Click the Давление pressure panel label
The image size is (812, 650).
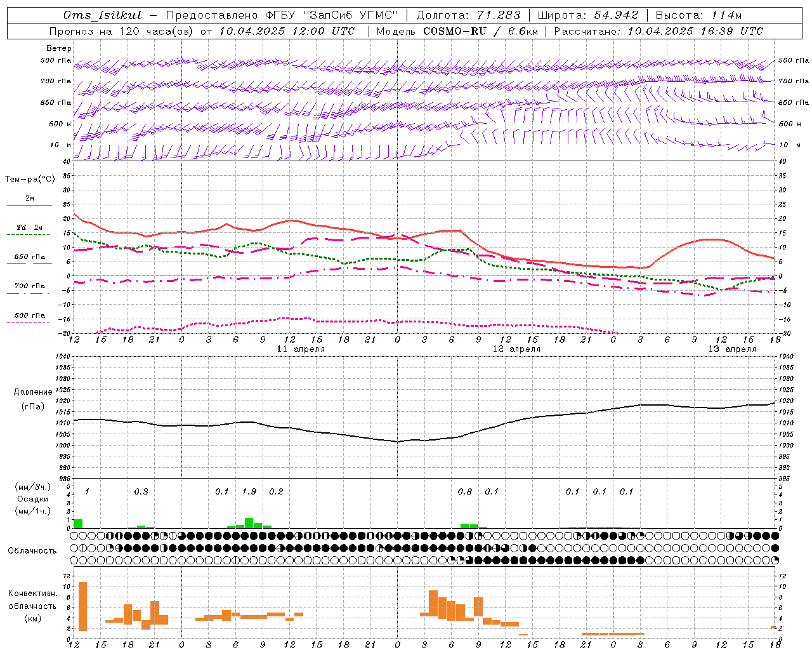pos(33,392)
